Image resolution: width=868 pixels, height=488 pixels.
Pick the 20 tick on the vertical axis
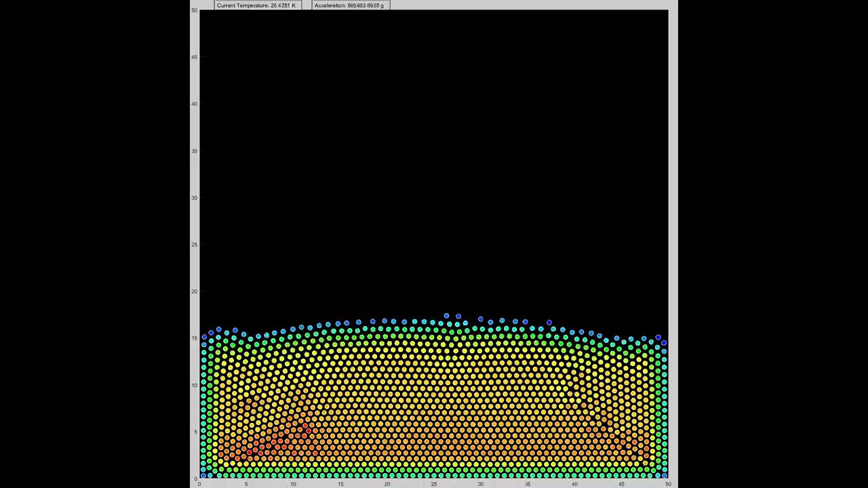coord(195,291)
